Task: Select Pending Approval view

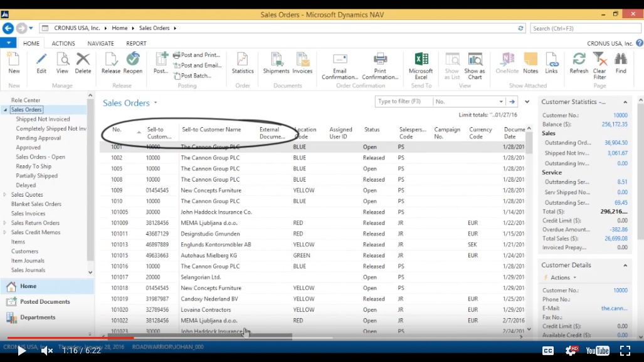Action: (x=38, y=138)
